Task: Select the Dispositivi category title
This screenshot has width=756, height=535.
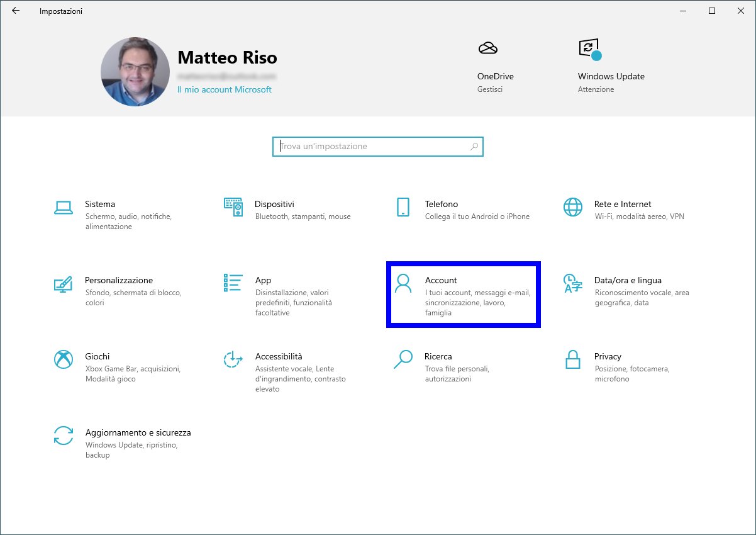Action: click(275, 204)
